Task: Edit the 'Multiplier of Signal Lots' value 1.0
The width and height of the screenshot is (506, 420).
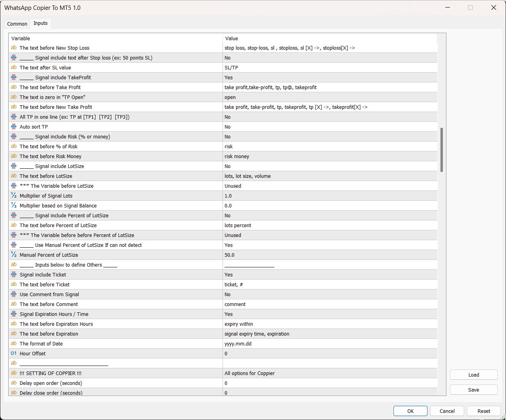Action: [x=330, y=196]
